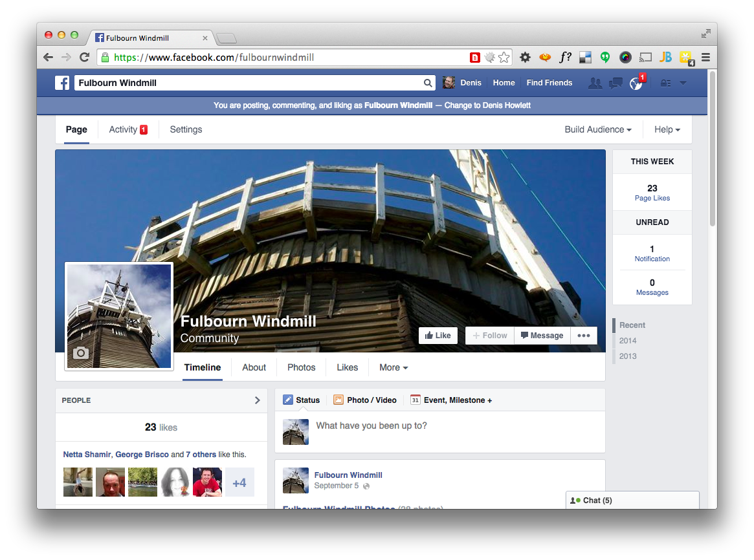Open friend requests icon
This screenshot has width=754, height=560.
pos(595,83)
